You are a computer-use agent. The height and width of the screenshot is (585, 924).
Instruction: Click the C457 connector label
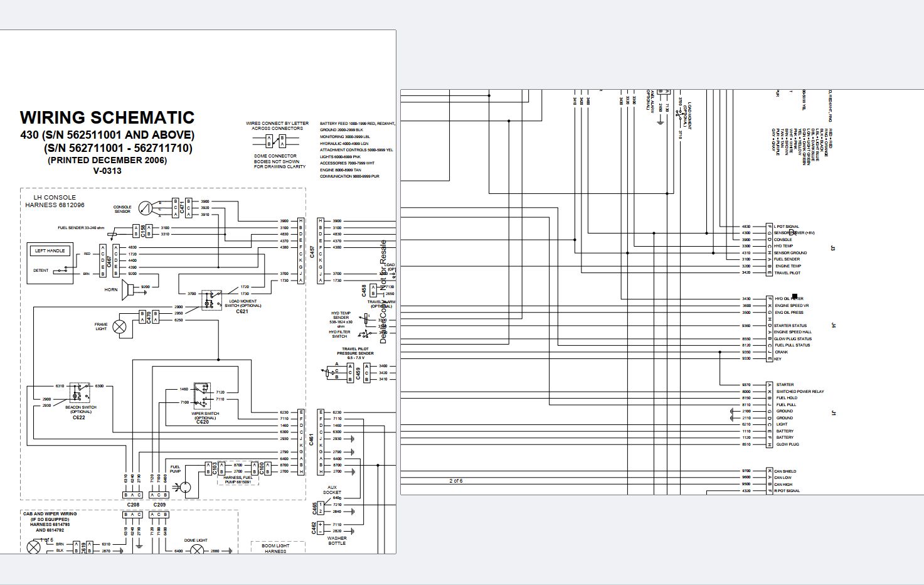[x=311, y=253]
